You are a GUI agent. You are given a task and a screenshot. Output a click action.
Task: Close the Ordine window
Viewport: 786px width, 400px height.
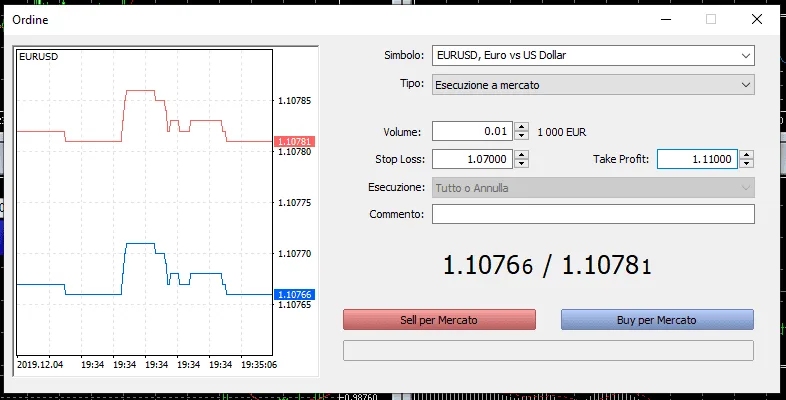click(x=757, y=20)
